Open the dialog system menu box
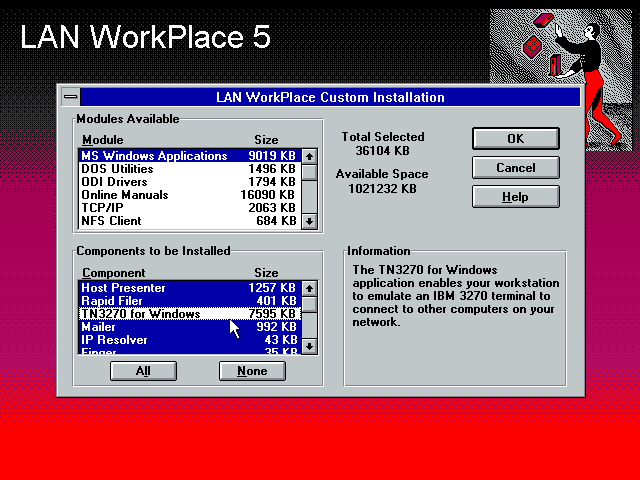This screenshot has height=480, width=640. click(x=71, y=97)
